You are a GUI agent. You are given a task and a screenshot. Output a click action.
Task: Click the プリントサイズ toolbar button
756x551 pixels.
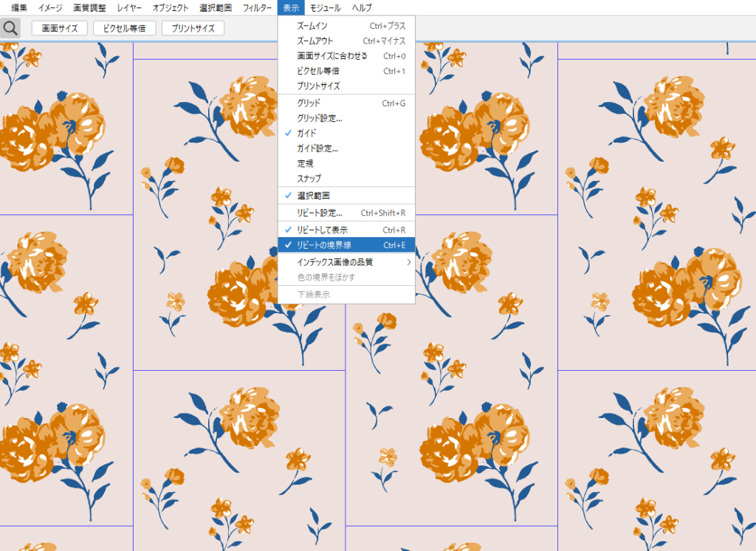(193, 29)
